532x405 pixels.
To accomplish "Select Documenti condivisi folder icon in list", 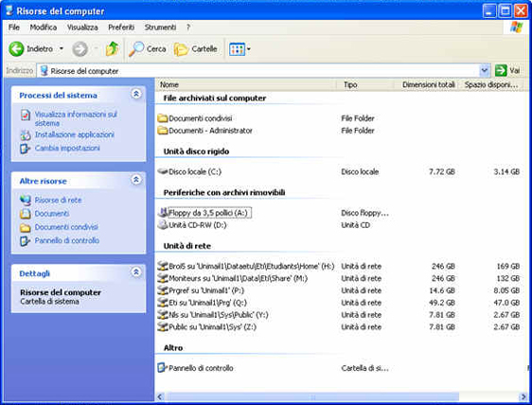I will 163,118.
